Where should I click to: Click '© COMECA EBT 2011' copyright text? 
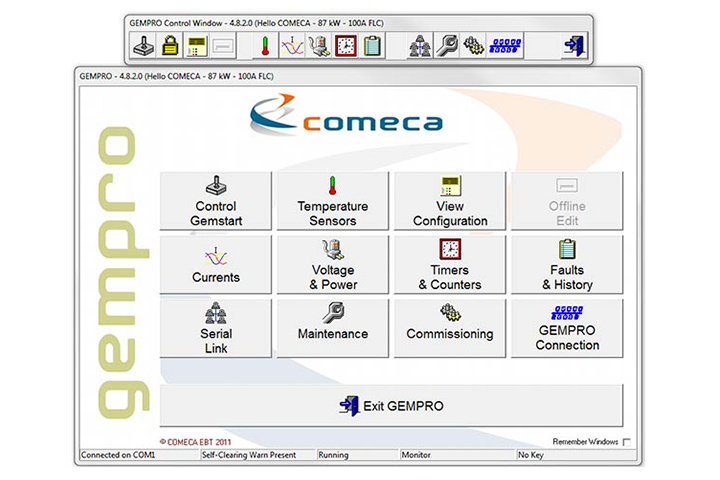click(x=196, y=442)
